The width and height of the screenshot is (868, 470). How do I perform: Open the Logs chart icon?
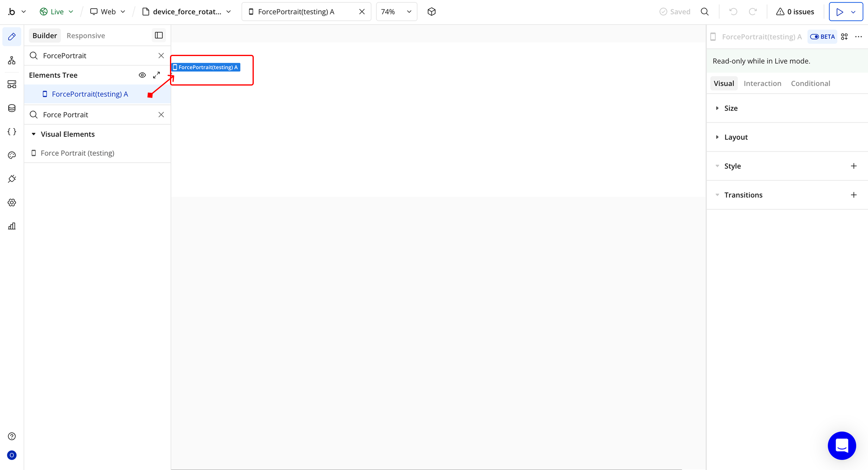tap(12, 226)
